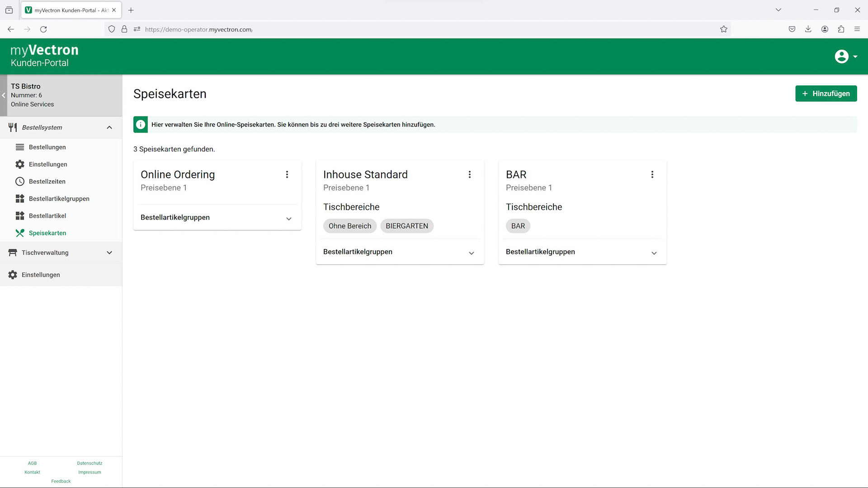Open the Datenschutz footer link
Screen dimensions: 868x488
click(x=90, y=463)
